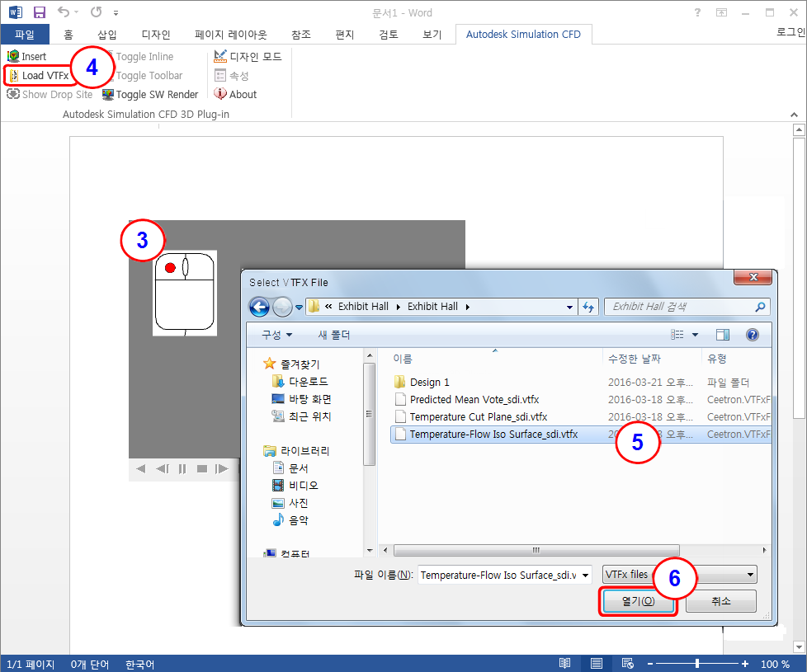Toggle SW Render in the plug-in ribbon
807x672 pixels.
coord(150,95)
